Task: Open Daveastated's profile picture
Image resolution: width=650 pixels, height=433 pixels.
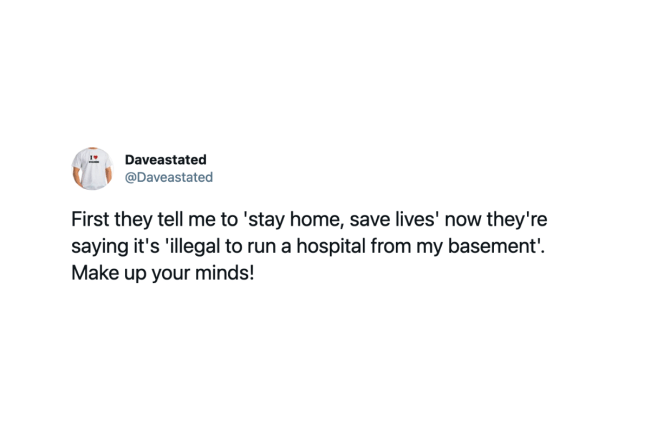Action: click(92, 168)
